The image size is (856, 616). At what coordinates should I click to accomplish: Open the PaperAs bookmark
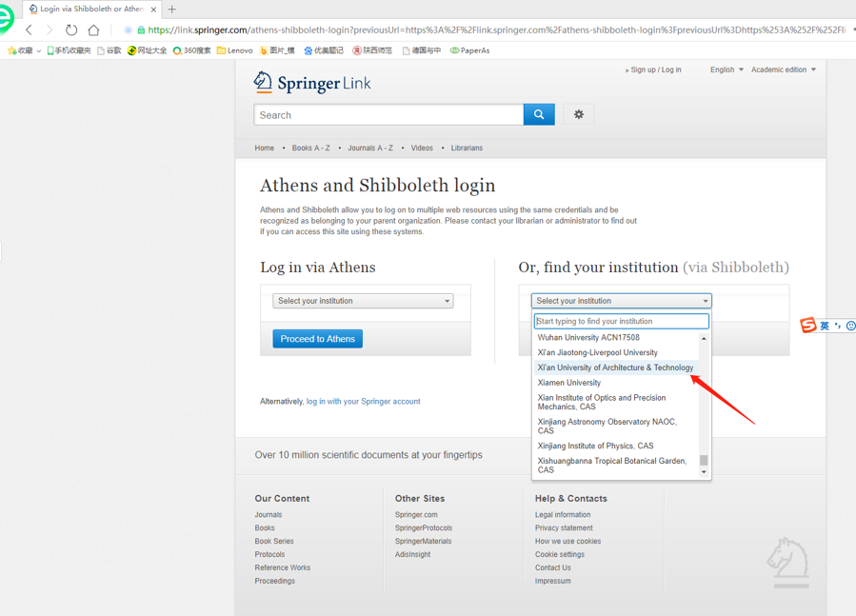tap(470, 50)
